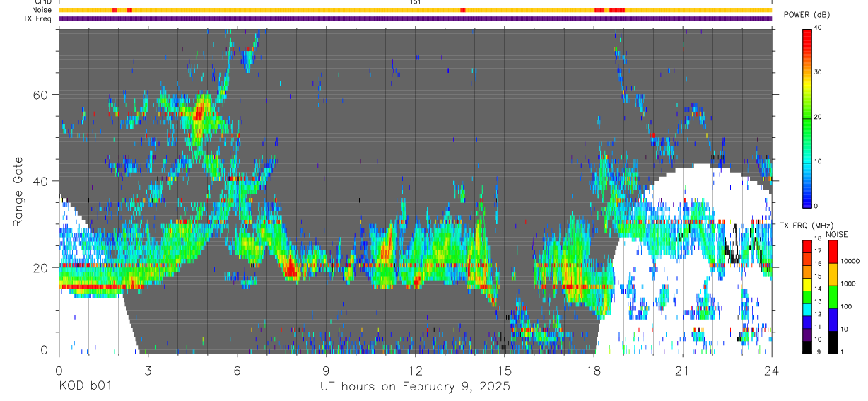Screen dimensions: 868x401
Task: Click the power color scale bar
Action: 807,117
